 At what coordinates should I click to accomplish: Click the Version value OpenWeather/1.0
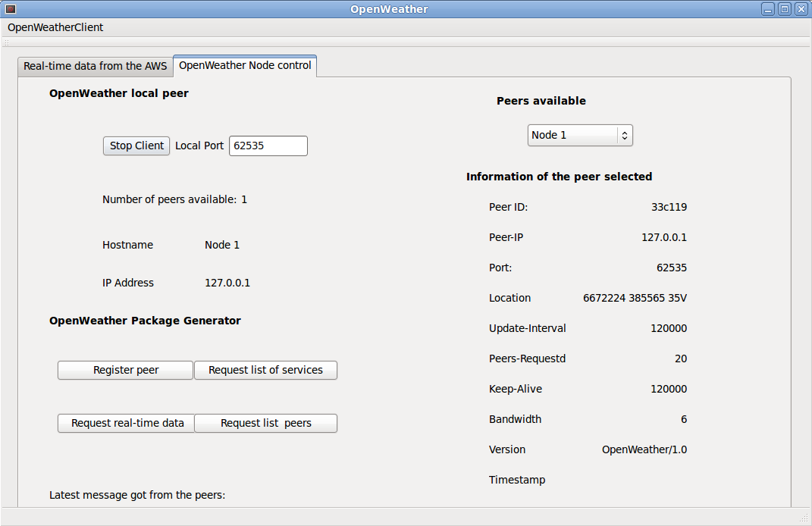(x=644, y=449)
